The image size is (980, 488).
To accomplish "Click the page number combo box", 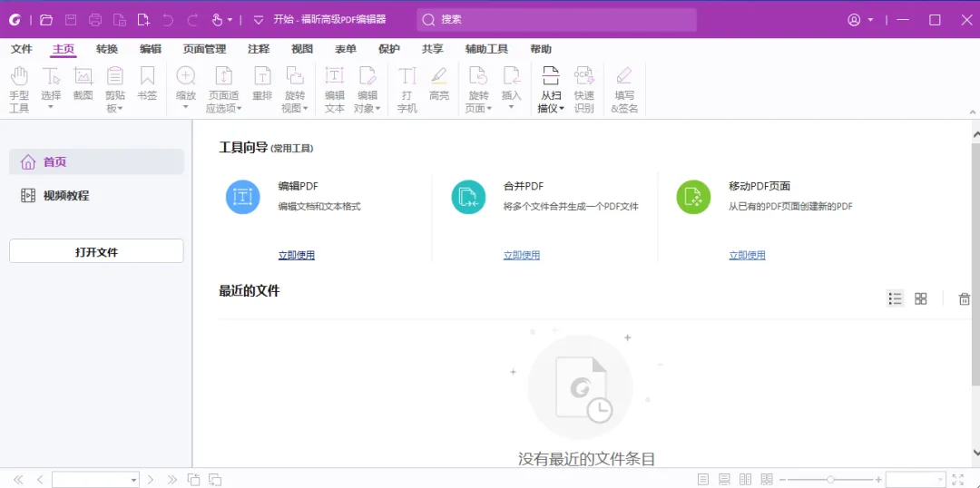I will (95, 480).
